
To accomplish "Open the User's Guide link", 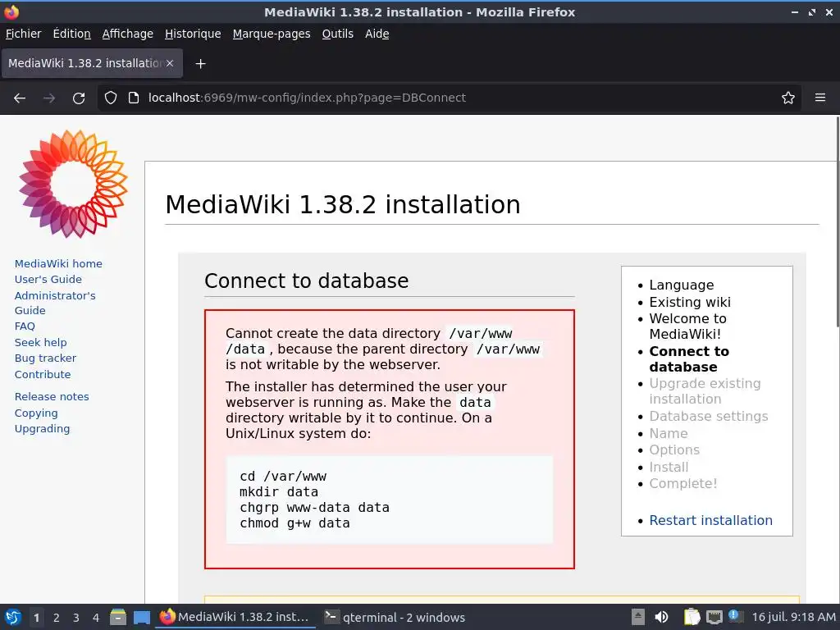I will tap(48, 279).
